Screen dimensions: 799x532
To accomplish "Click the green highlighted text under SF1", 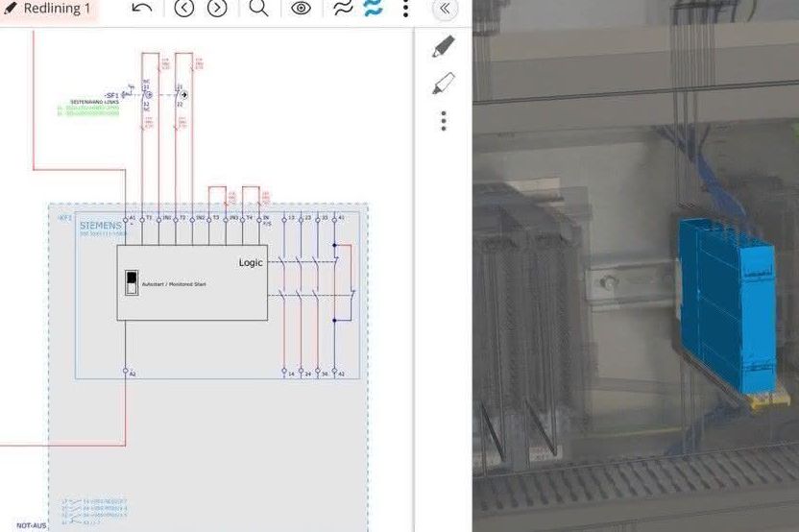I will [x=88, y=110].
